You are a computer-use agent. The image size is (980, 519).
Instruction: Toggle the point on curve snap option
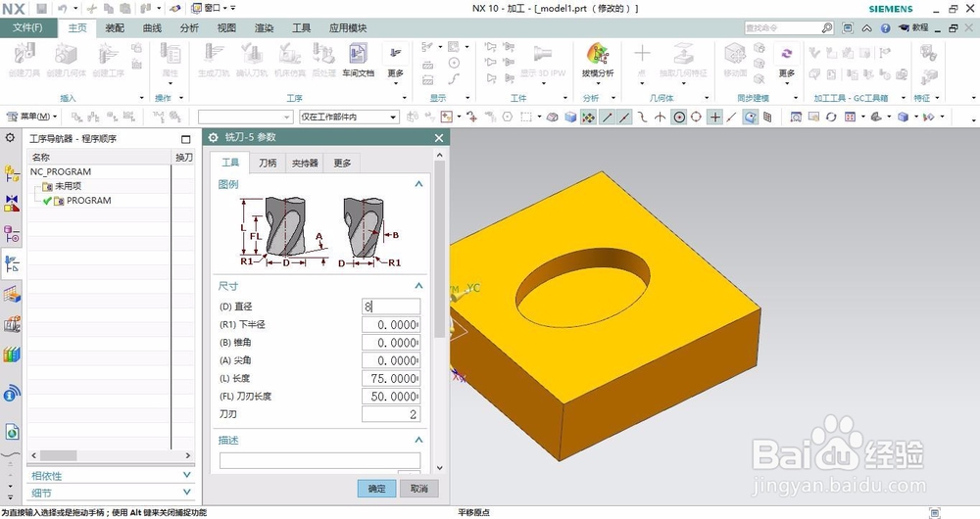coord(732,117)
